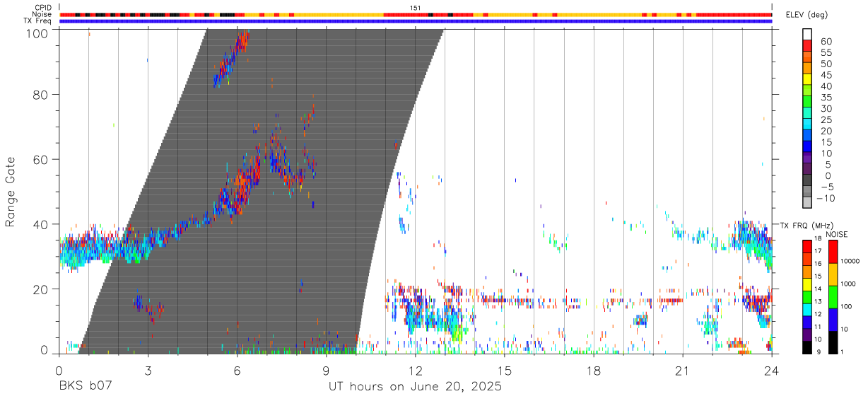Click the blue segment of the NOISE legend
Screen dimensions: 868x401
pos(834,320)
